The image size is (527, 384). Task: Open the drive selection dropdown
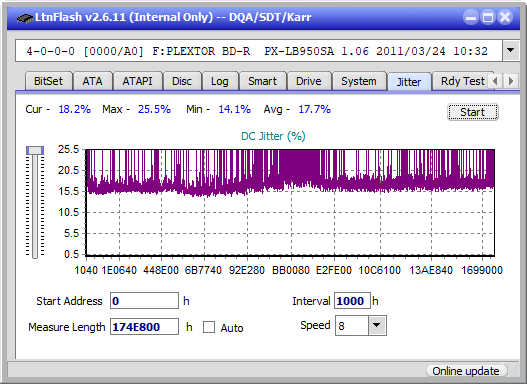511,51
